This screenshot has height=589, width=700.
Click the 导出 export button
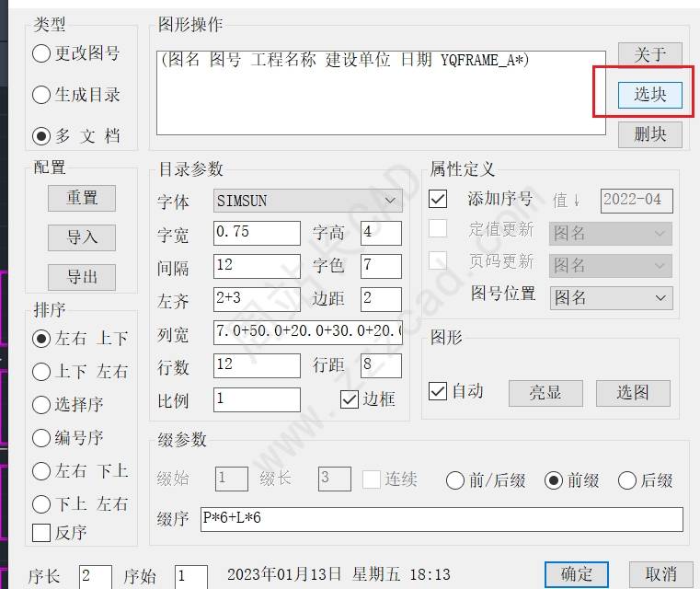pyautogui.click(x=82, y=277)
